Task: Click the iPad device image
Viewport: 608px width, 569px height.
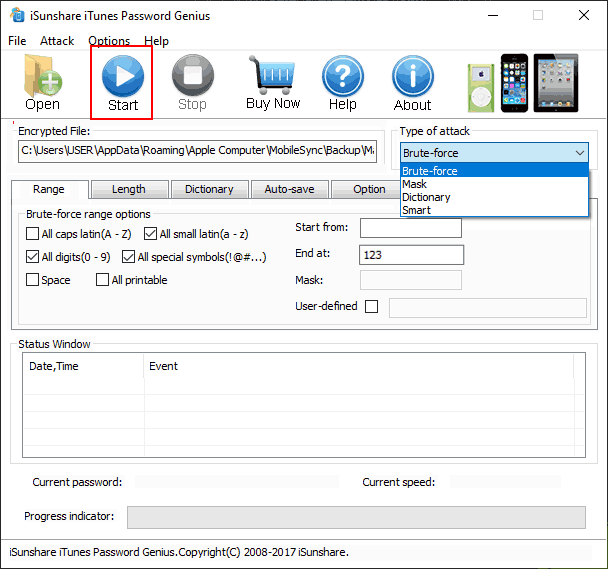Action: pyautogui.click(x=556, y=83)
